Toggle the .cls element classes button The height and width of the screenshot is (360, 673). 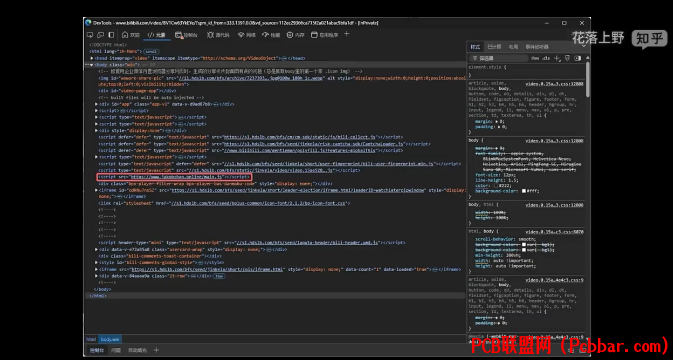[x=546, y=58]
